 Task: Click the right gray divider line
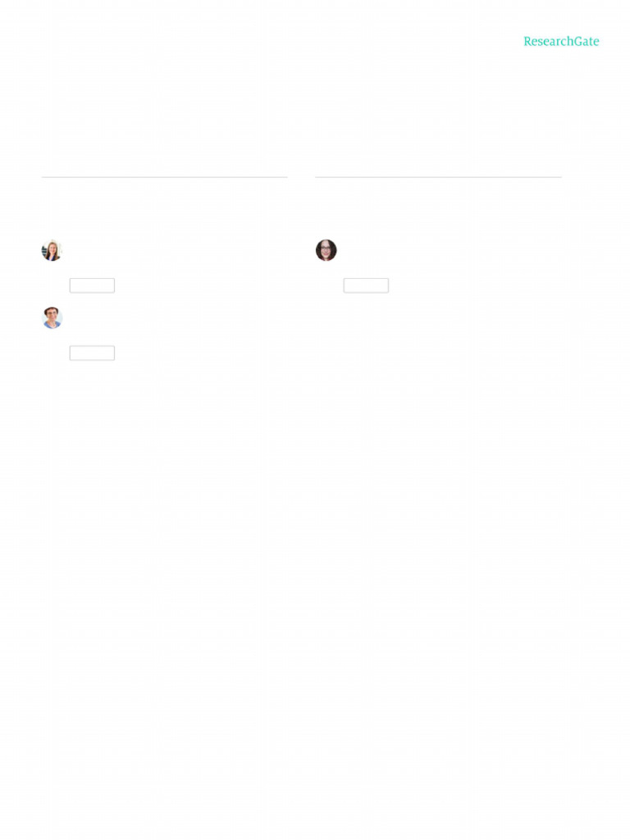(438, 177)
